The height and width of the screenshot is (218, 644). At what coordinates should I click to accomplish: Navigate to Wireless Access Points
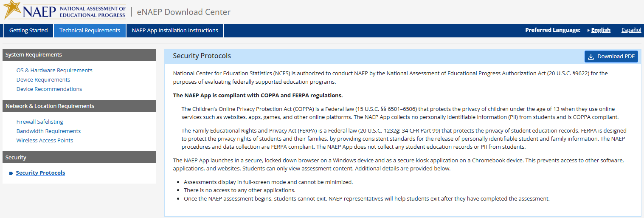45,141
